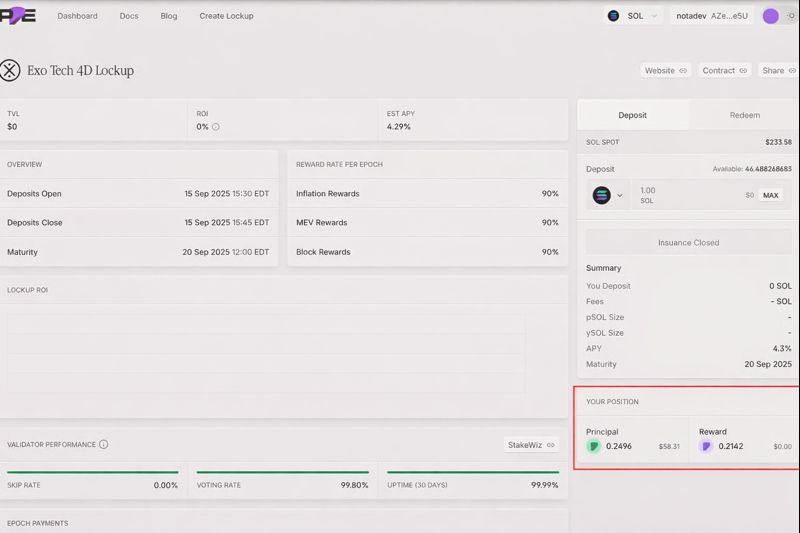Go to Create Lockup page
Screen dimensions: 800x533
[x=226, y=16]
